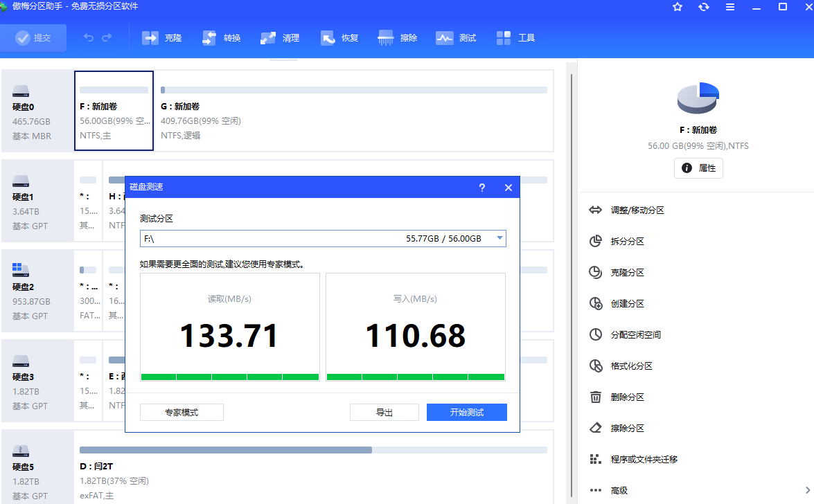Select the 硬盘3 disk icon
Image resolution: width=814 pixels, height=504 pixels.
21,361
